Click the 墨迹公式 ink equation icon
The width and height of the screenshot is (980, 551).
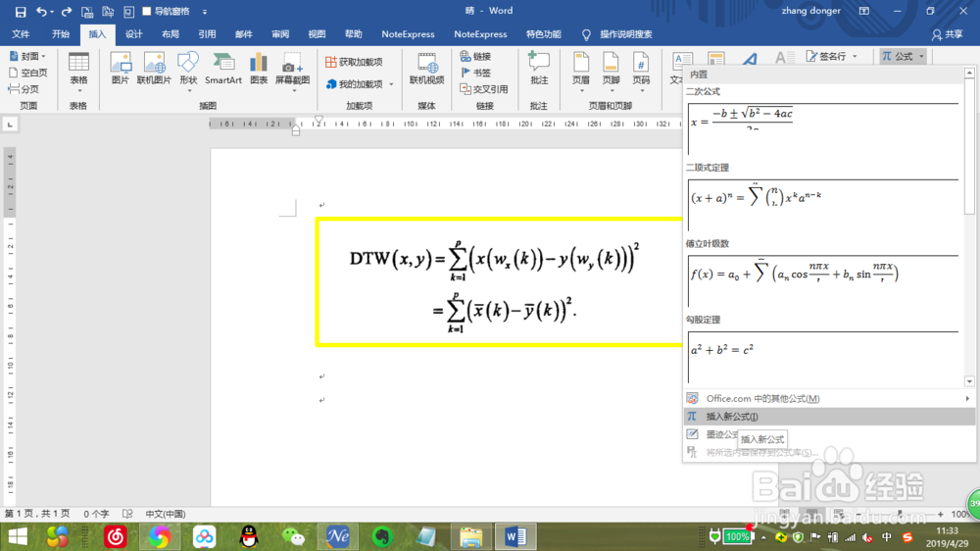tap(692, 434)
